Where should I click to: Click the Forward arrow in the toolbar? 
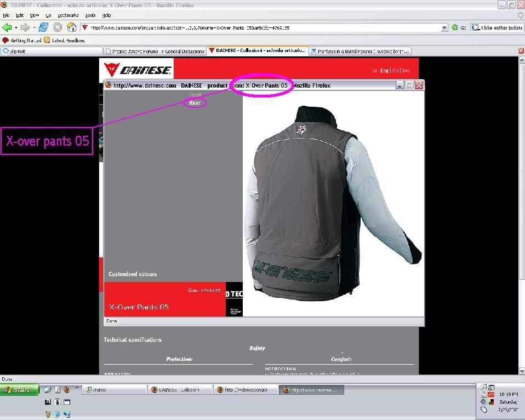(x=25, y=27)
